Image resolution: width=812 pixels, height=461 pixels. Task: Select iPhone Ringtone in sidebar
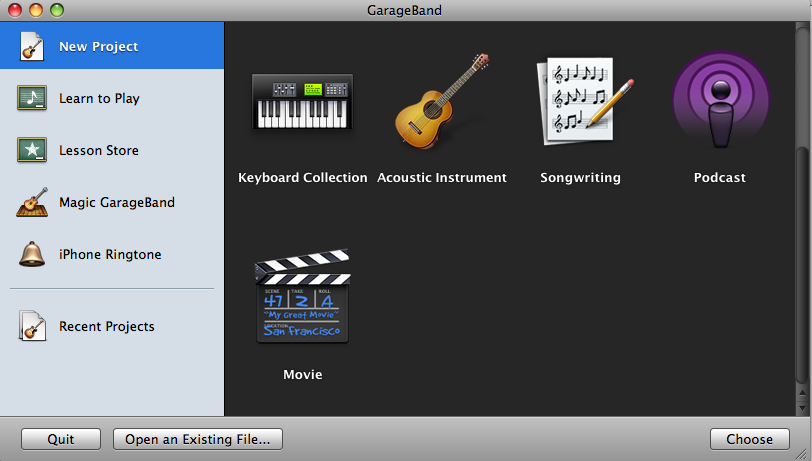112,254
